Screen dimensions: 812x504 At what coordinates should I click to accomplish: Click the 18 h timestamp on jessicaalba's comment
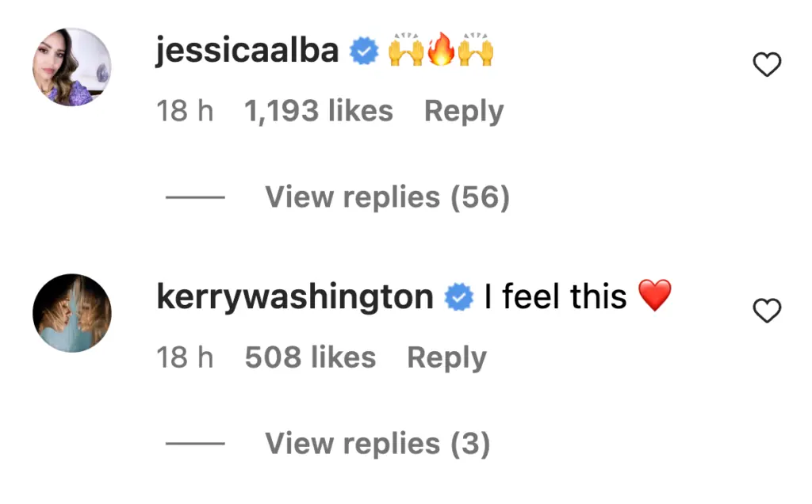click(x=185, y=112)
